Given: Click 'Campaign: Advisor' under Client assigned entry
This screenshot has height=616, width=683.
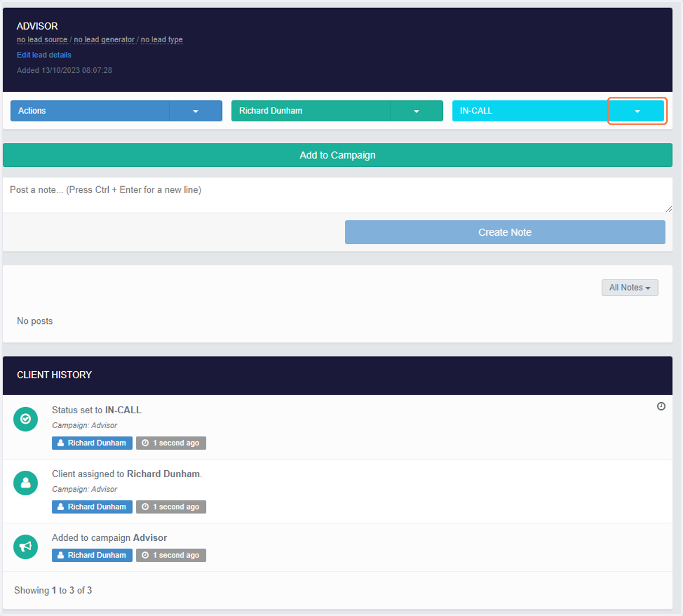Looking at the screenshot, I should [x=84, y=489].
